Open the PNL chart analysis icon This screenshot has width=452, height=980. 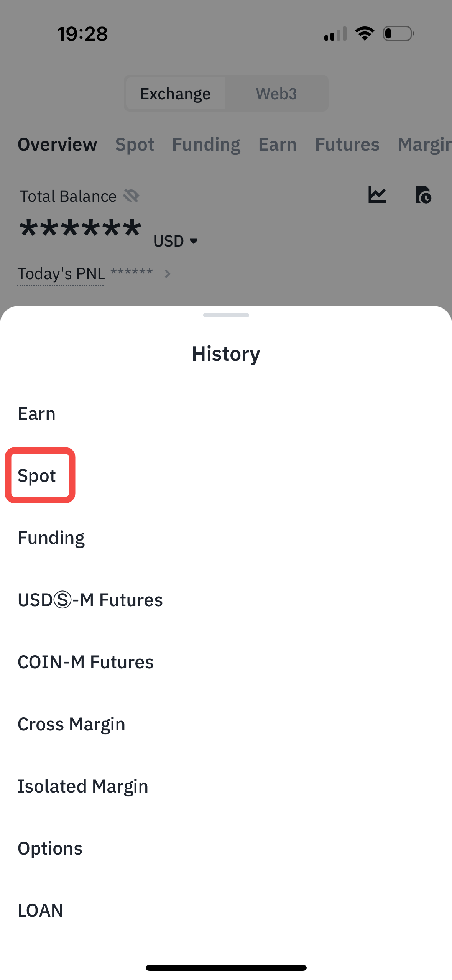pos(377,195)
